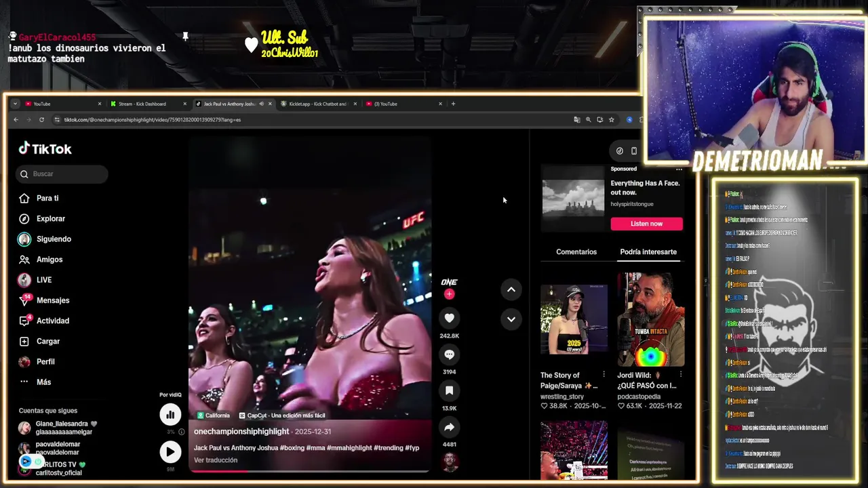Open the Jordi Wild video thumbnail
Image resolution: width=868 pixels, height=488 pixels.
coord(651,319)
